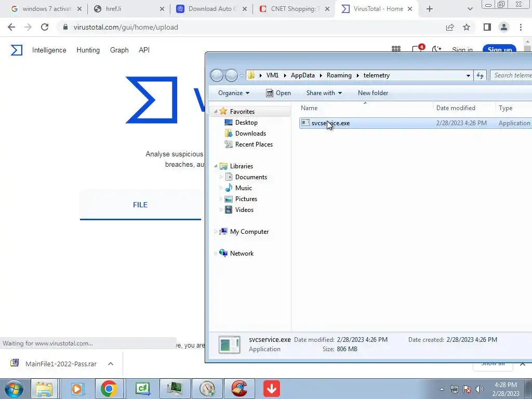Image resolution: width=532 pixels, height=399 pixels.
Task: Select Desktop in Favorites
Action: tap(246, 123)
